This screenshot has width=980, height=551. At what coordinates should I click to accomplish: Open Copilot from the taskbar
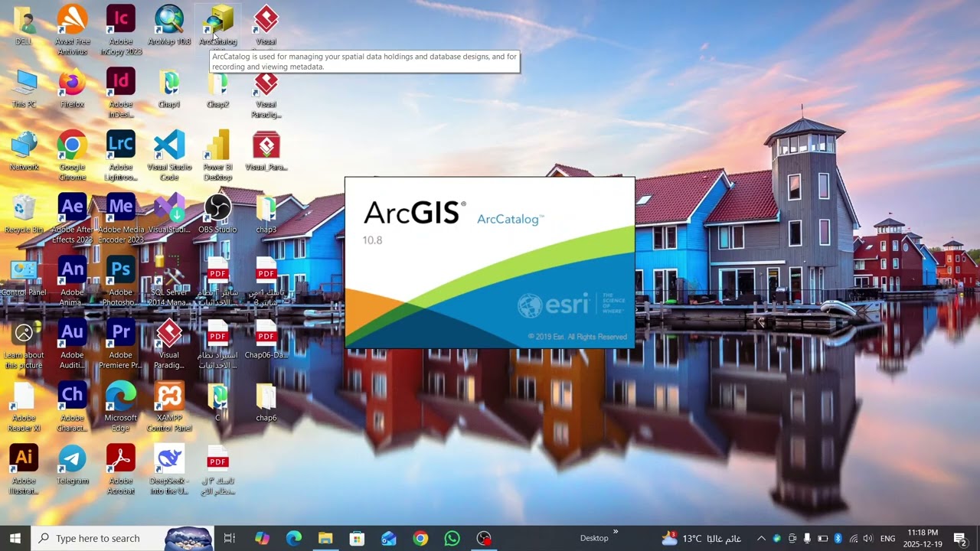coord(262,538)
